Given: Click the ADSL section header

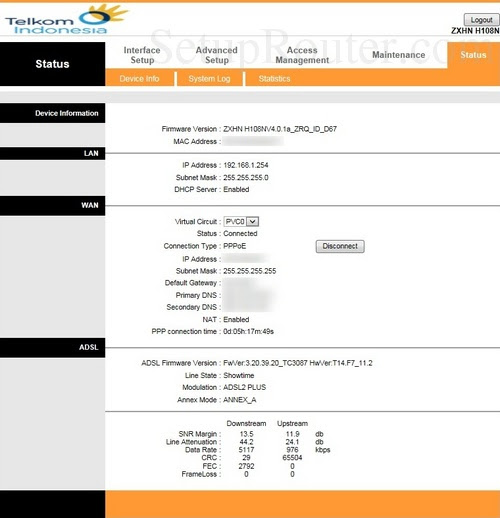Looking at the screenshot, I should 53,347.
